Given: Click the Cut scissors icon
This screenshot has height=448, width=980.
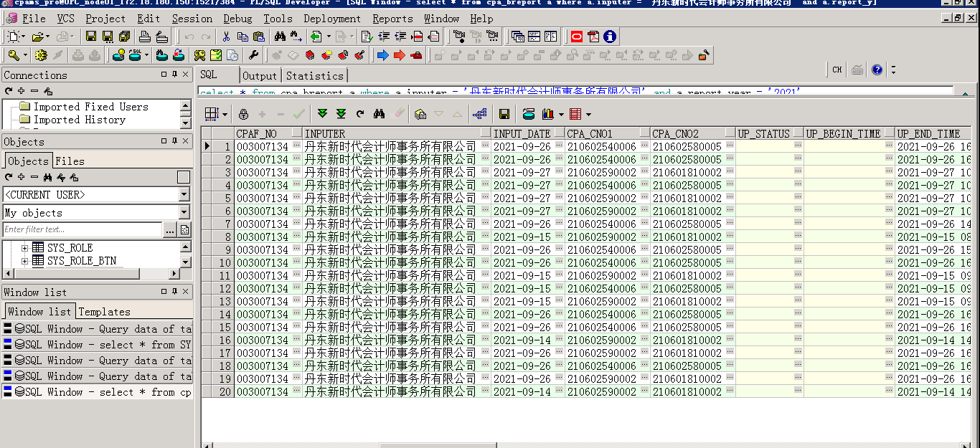Looking at the screenshot, I should tap(226, 37).
